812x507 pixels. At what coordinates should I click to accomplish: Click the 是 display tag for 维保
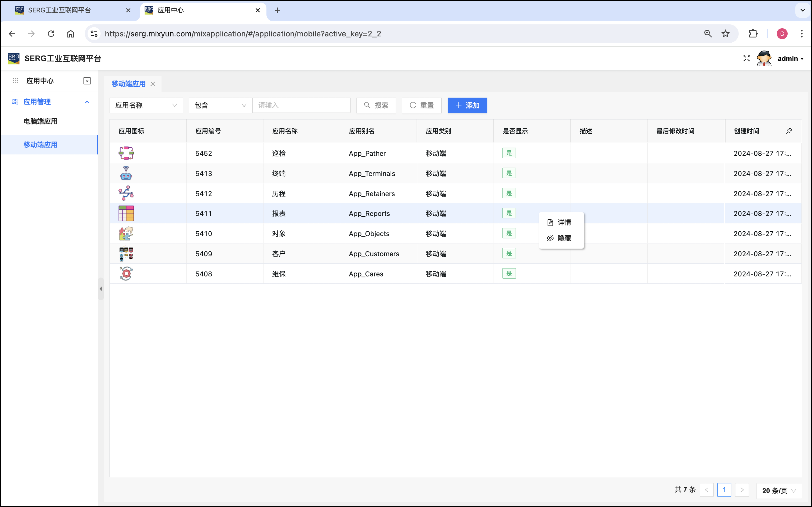509,274
